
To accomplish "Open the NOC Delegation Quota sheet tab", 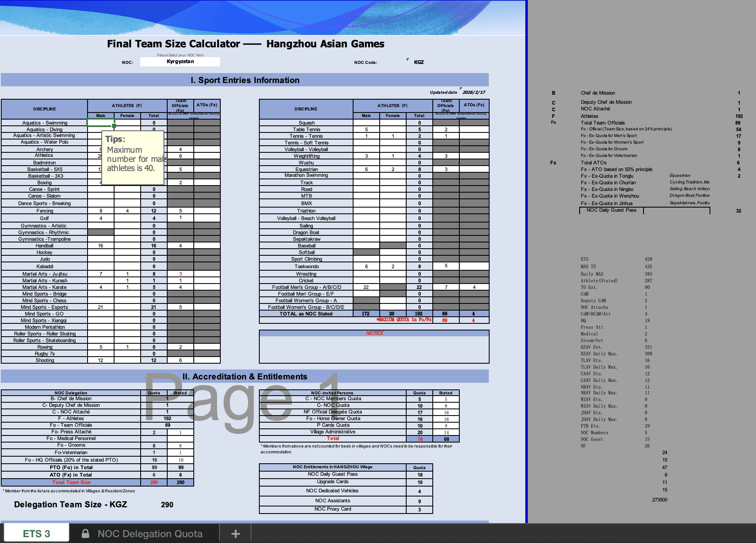I will (150, 533).
